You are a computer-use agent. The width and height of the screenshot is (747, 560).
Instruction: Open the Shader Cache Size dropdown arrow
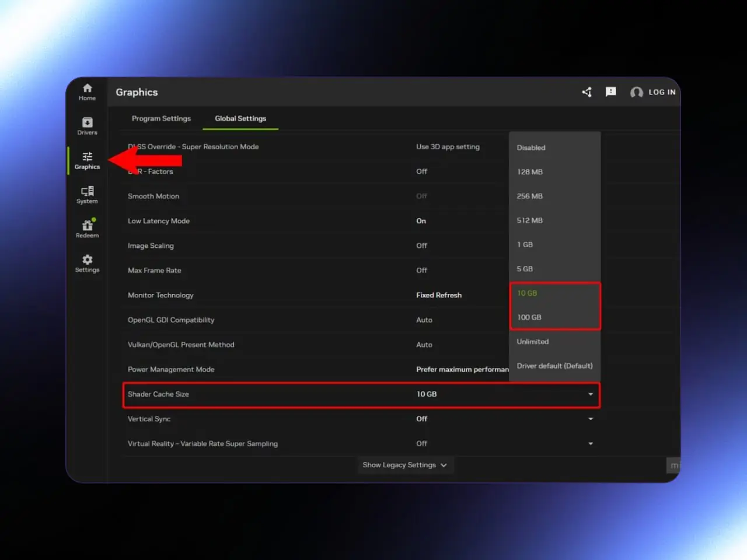pyautogui.click(x=591, y=394)
